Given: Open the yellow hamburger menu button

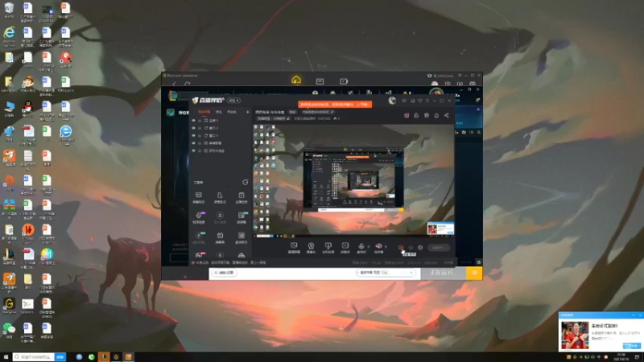Looking at the screenshot, I should (474, 273).
